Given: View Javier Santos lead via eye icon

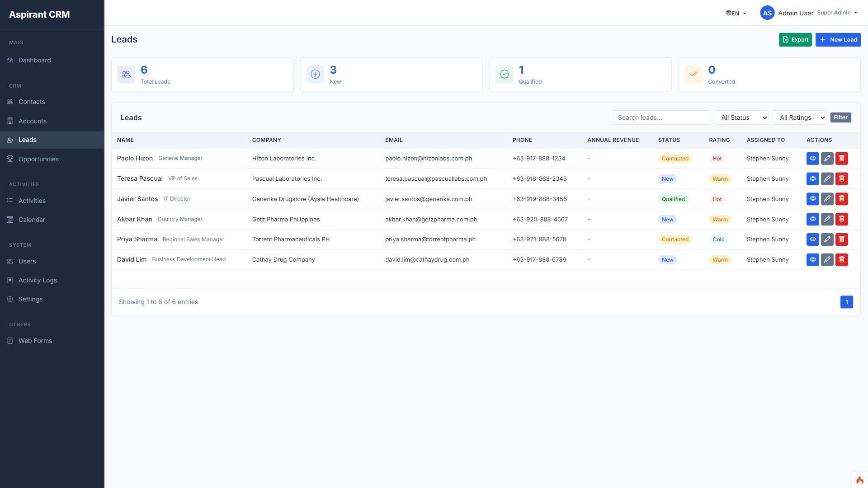Looking at the screenshot, I should [x=812, y=199].
